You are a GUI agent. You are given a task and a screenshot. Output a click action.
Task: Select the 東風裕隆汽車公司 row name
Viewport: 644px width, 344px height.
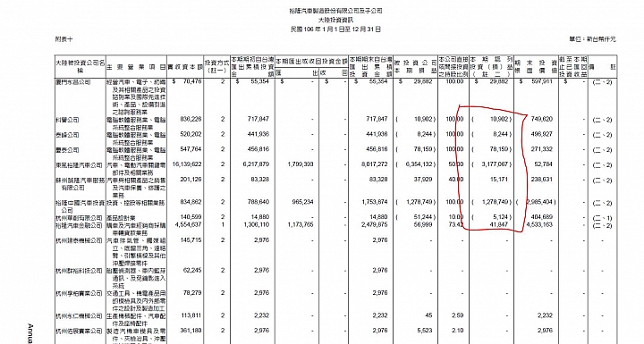[79, 165]
